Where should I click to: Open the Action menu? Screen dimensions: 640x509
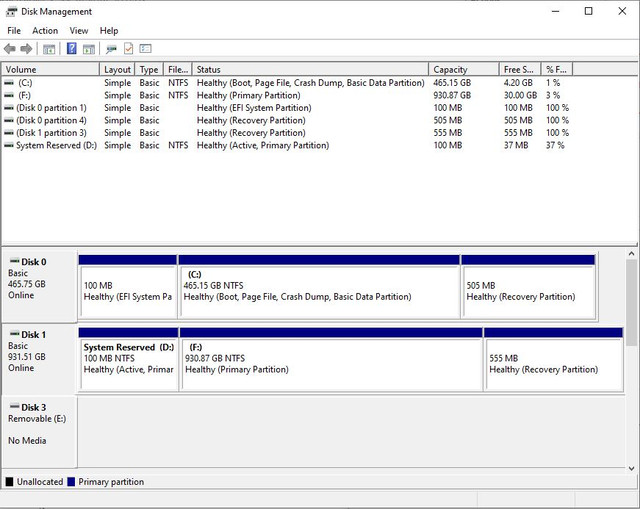[x=45, y=31]
